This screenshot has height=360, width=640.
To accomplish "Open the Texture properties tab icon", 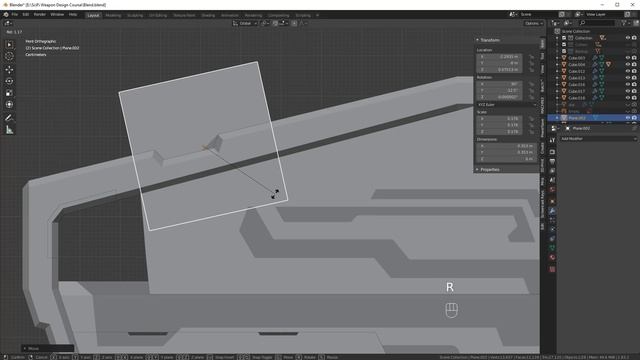I will tap(552, 269).
